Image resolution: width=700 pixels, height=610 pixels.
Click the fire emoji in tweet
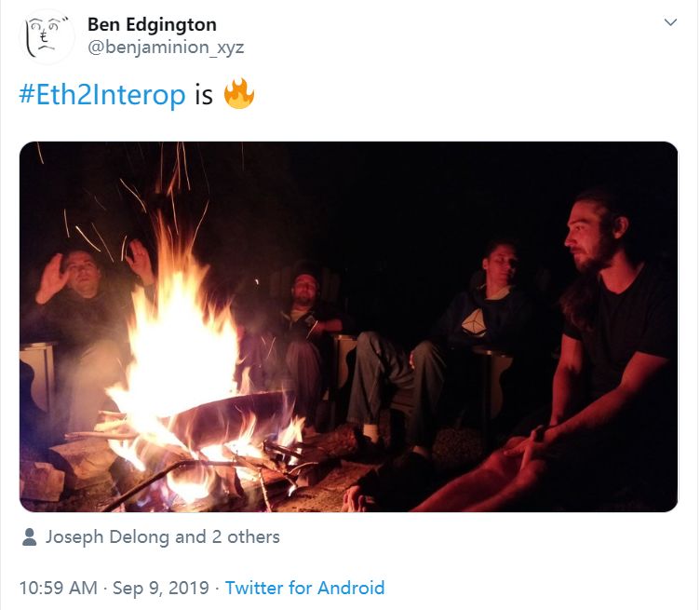pos(239,94)
